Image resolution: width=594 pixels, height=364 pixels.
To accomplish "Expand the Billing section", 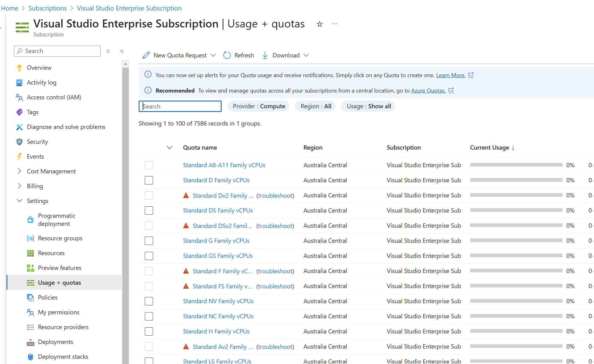I will coord(19,186).
